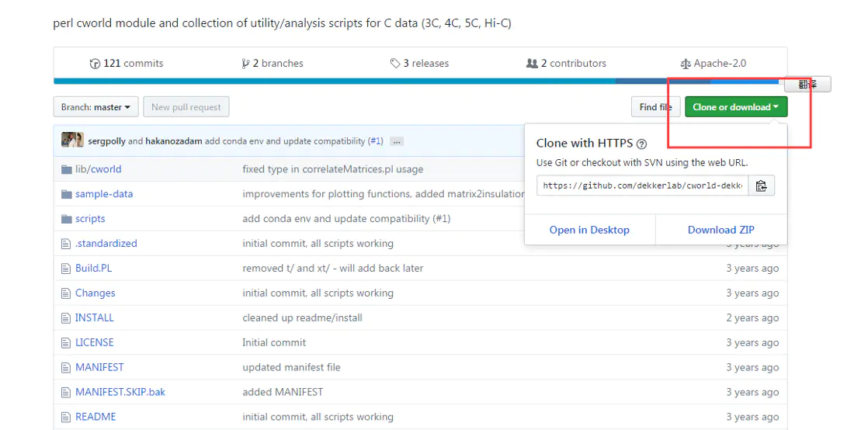Click the sample-data folder icon
Viewport: 868px width, 430px height.
pos(66,194)
